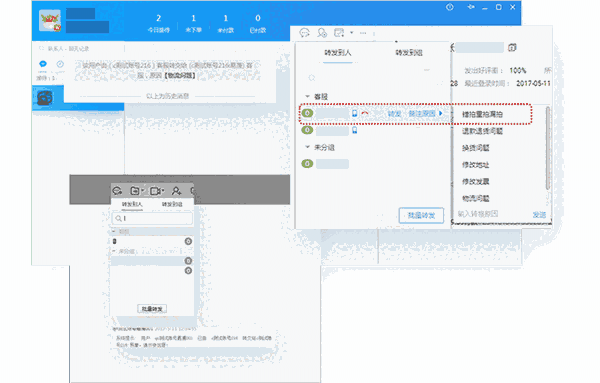Screen dimensions: 600x383
Task: Click the green status icon in the dotted highlighted row
Action: (x=307, y=113)
